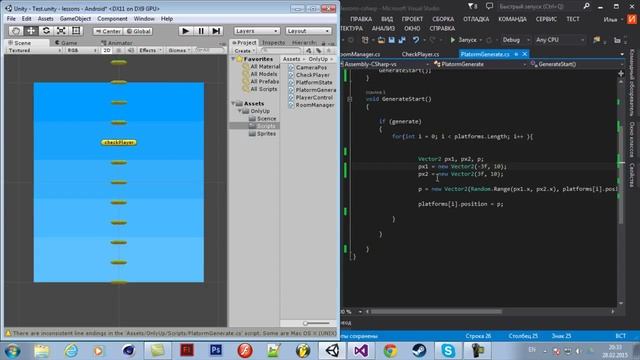Open the Create dropdown in Project panel
This screenshot has height=360, width=640.
point(244,51)
